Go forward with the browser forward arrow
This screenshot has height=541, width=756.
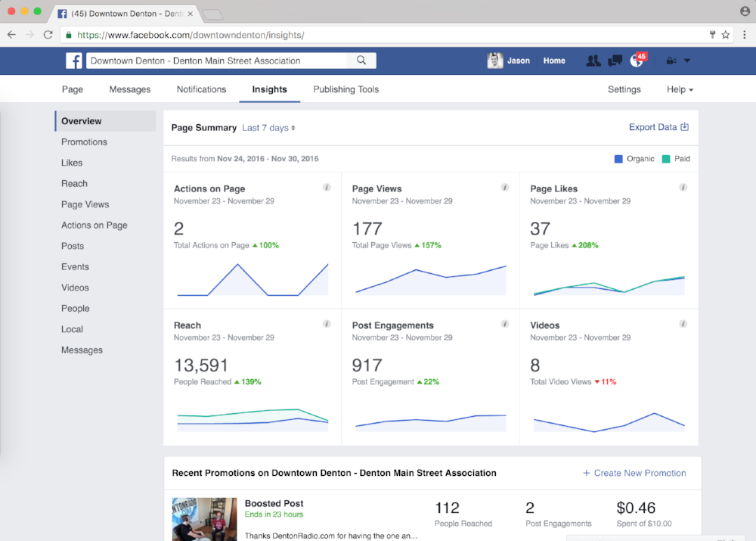click(29, 35)
